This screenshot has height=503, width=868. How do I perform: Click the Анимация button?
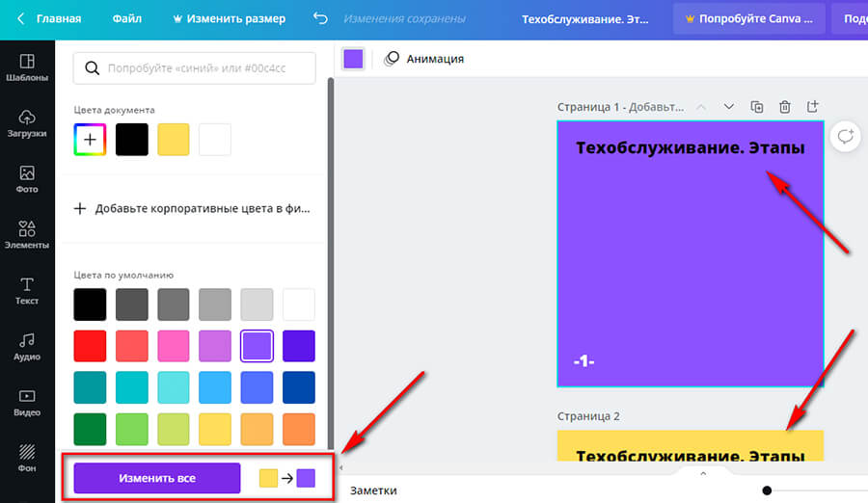point(424,59)
